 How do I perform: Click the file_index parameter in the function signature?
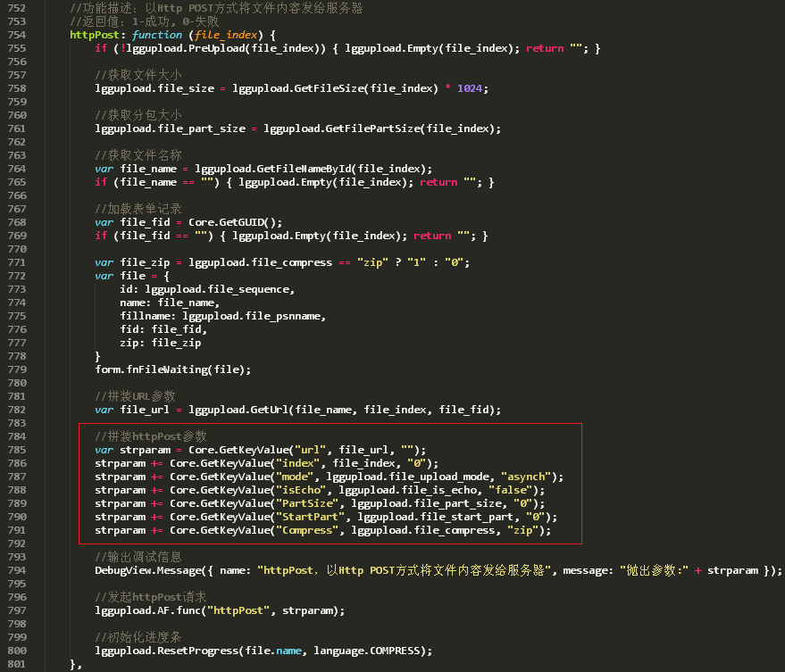(226, 35)
